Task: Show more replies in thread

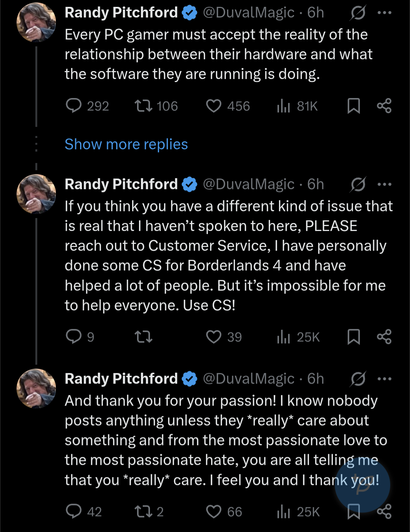Action: coord(126,144)
